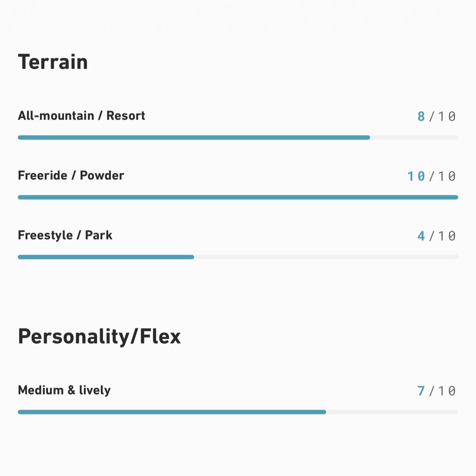
Task: Select the Freeride / Powder label
Action: coord(71,176)
